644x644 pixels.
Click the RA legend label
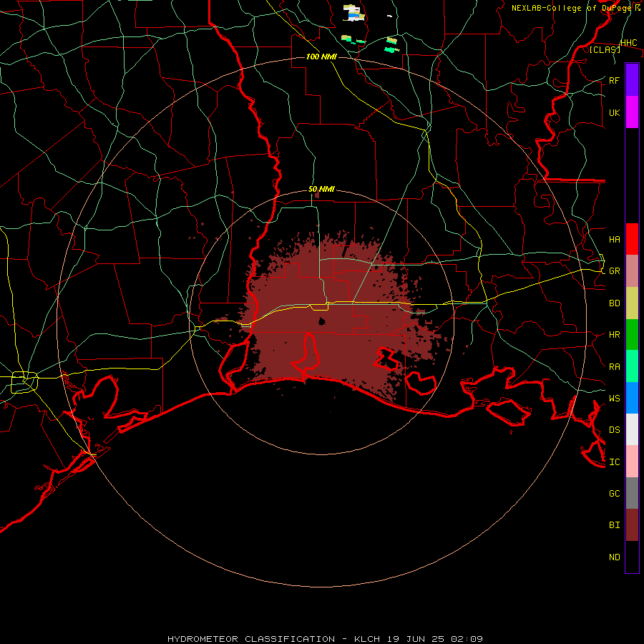pyautogui.click(x=614, y=367)
